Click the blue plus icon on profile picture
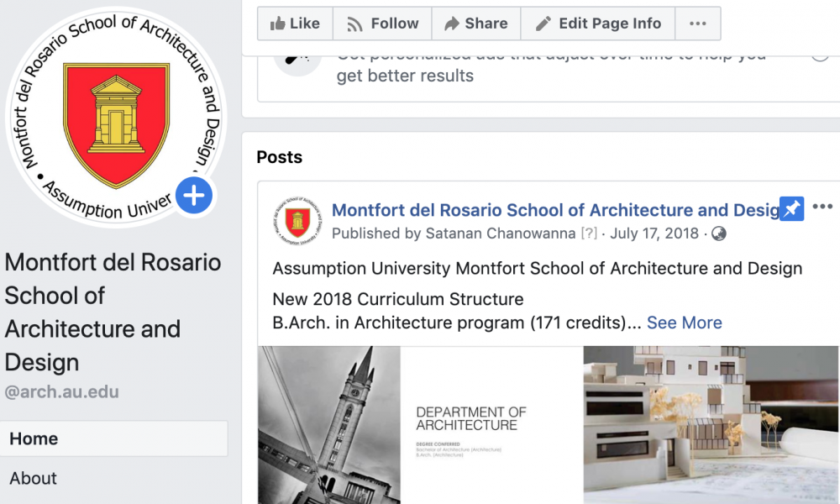The image size is (840, 504). (x=194, y=196)
